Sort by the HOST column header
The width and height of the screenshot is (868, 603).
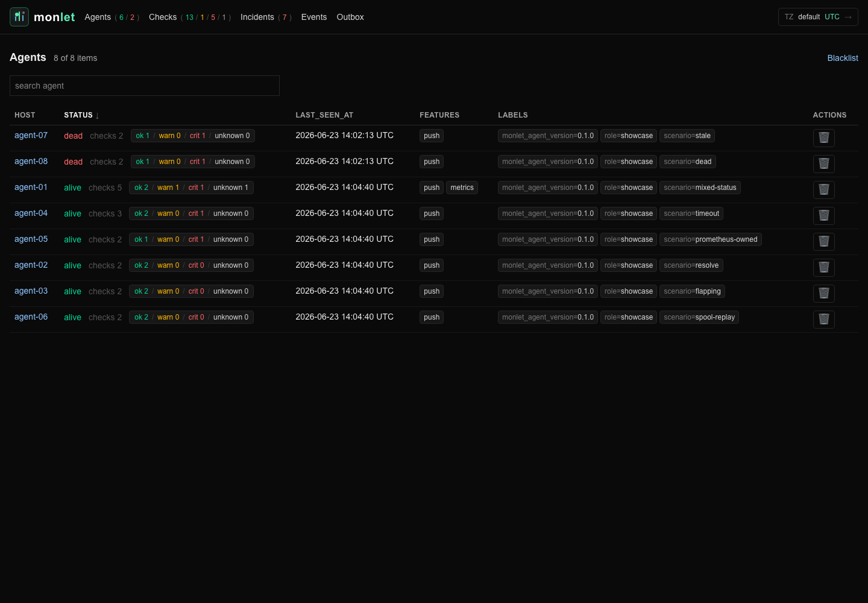pos(25,115)
